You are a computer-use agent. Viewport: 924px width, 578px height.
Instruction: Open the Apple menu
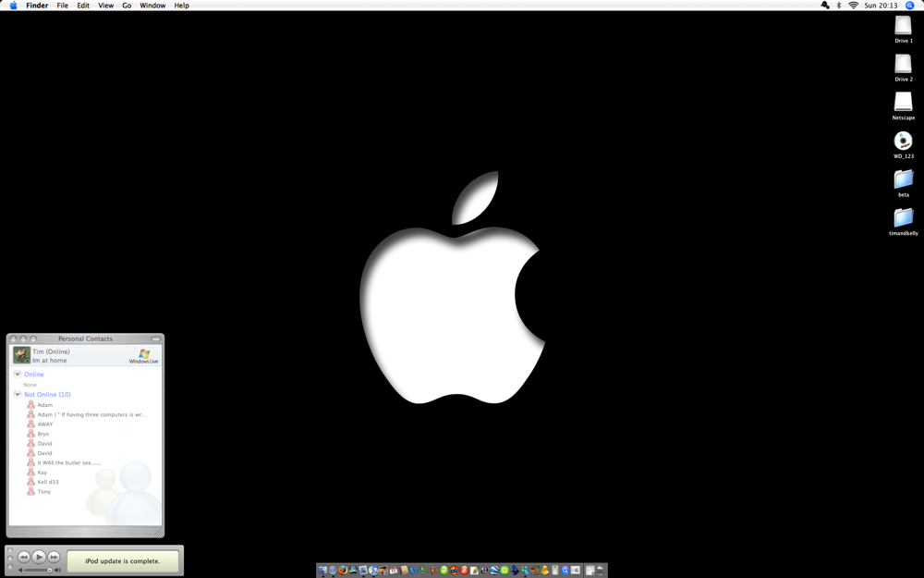pos(13,6)
